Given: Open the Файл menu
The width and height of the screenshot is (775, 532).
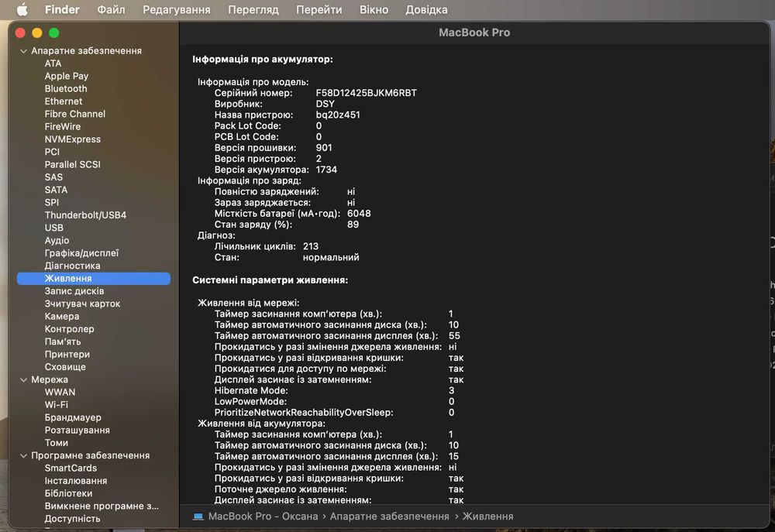Looking at the screenshot, I should click(x=111, y=9).
